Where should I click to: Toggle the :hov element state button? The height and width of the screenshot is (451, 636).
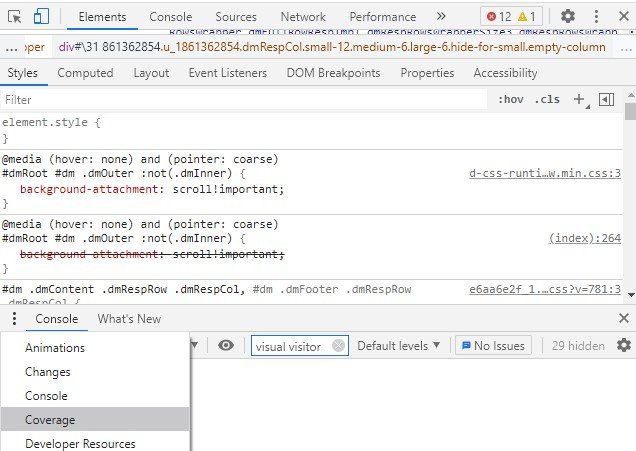511,99
